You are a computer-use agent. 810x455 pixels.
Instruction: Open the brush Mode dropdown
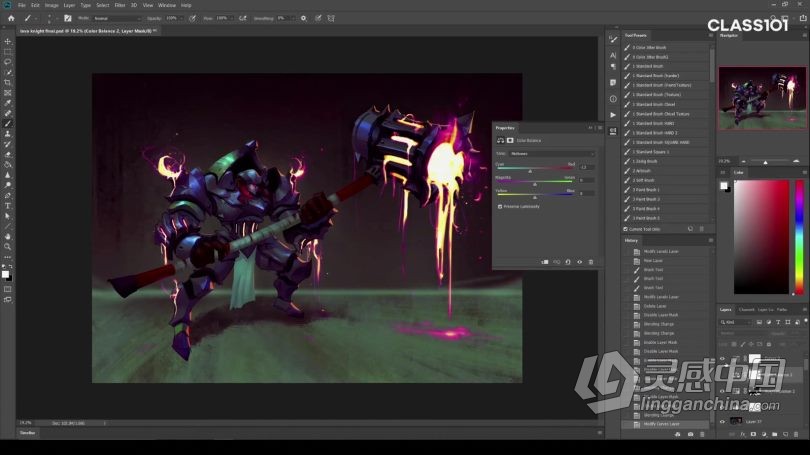[x=117, y=18]
